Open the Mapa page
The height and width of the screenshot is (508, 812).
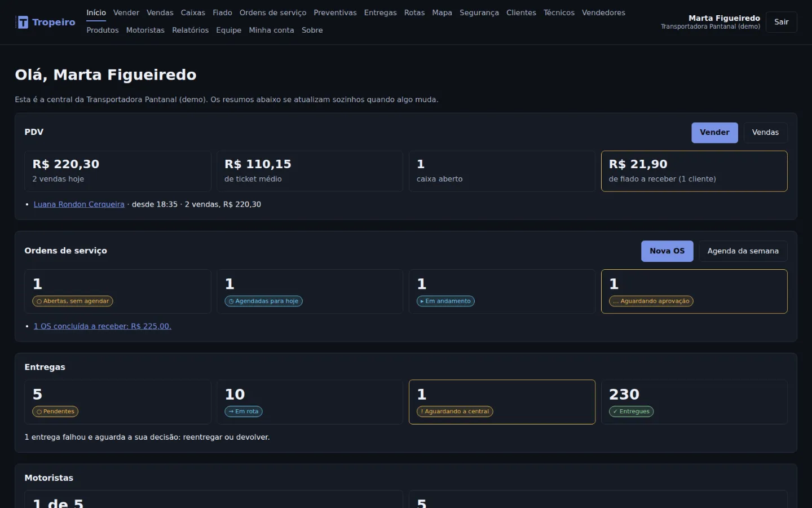(442, 12)
